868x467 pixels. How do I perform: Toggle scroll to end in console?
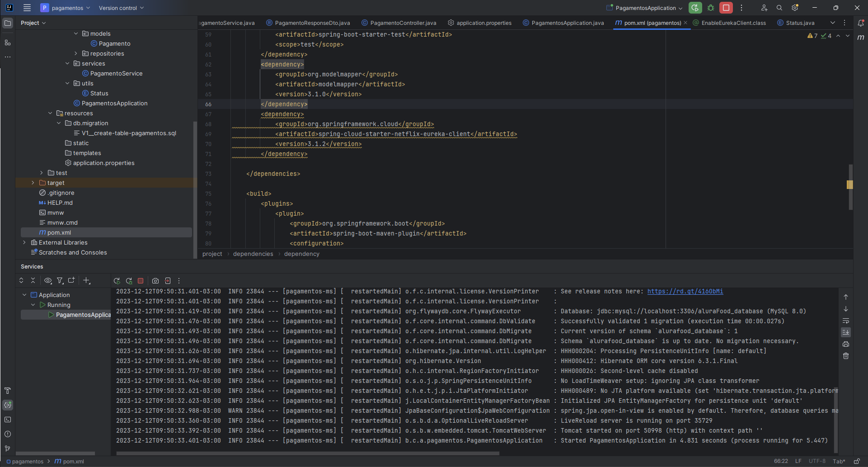click(x=846, y=332)
